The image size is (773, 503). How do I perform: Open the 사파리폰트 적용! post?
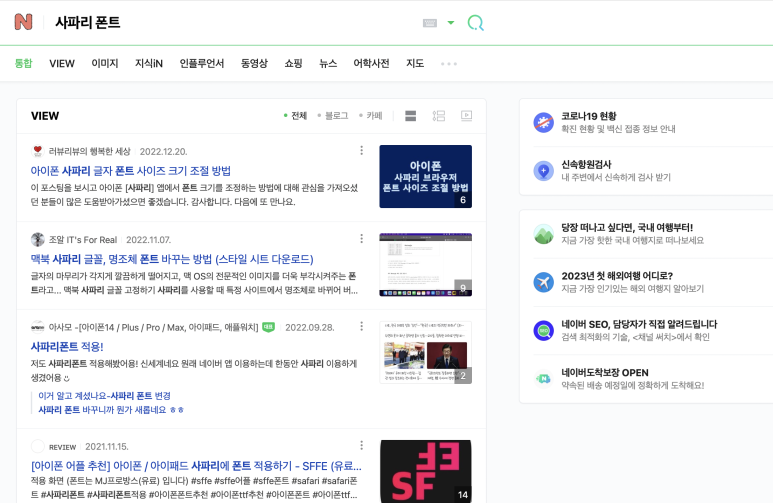[x=67, y=347]
